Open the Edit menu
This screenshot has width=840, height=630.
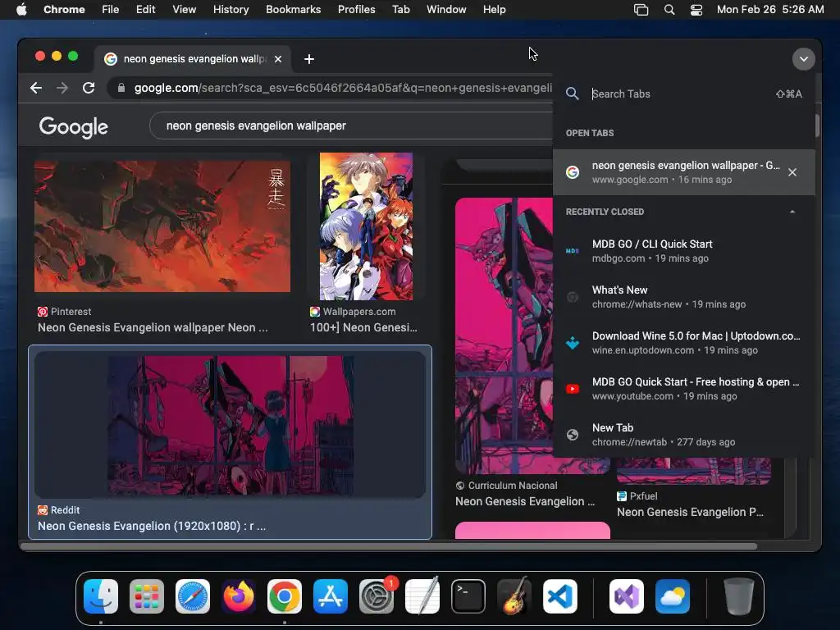tap(145, 10)
